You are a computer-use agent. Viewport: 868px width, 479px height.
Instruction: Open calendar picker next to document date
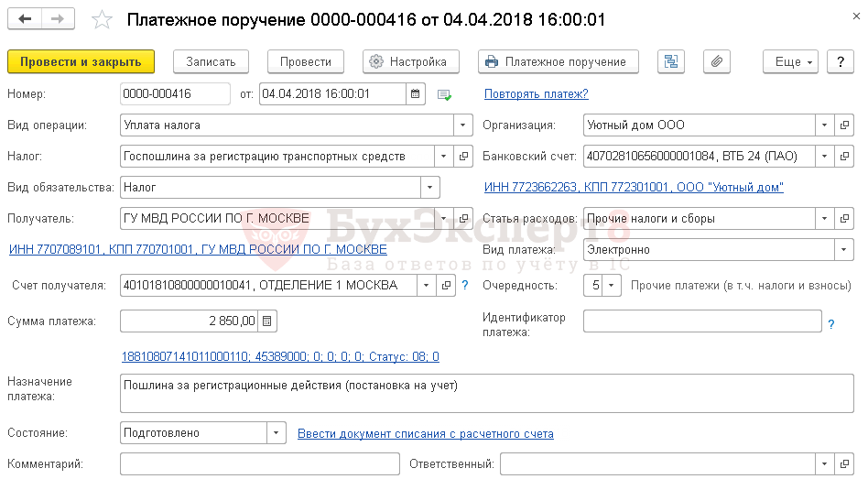click(x=415, y=94)
